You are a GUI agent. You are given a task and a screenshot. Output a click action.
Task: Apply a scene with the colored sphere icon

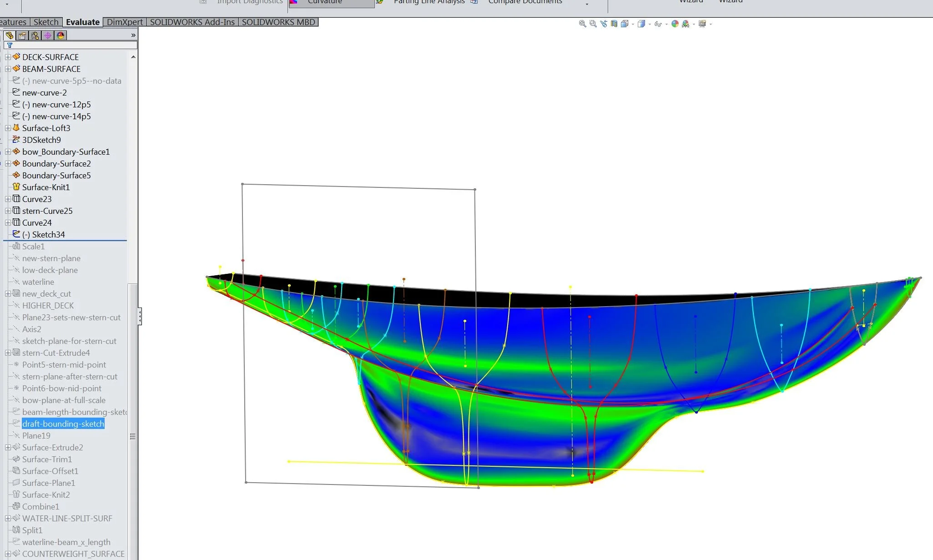[686, 23]
